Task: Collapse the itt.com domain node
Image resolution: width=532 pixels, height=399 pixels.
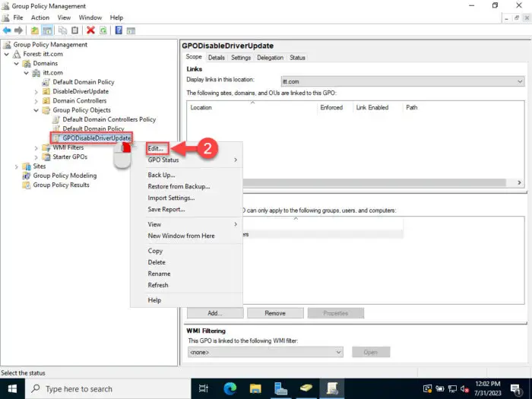Action: pos(26,73)
